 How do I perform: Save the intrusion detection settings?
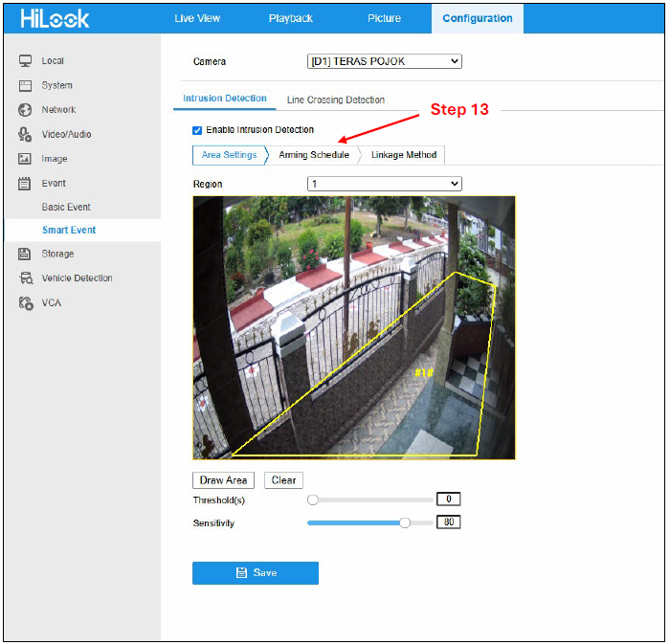pyautogui.click(x=256, y=572)
